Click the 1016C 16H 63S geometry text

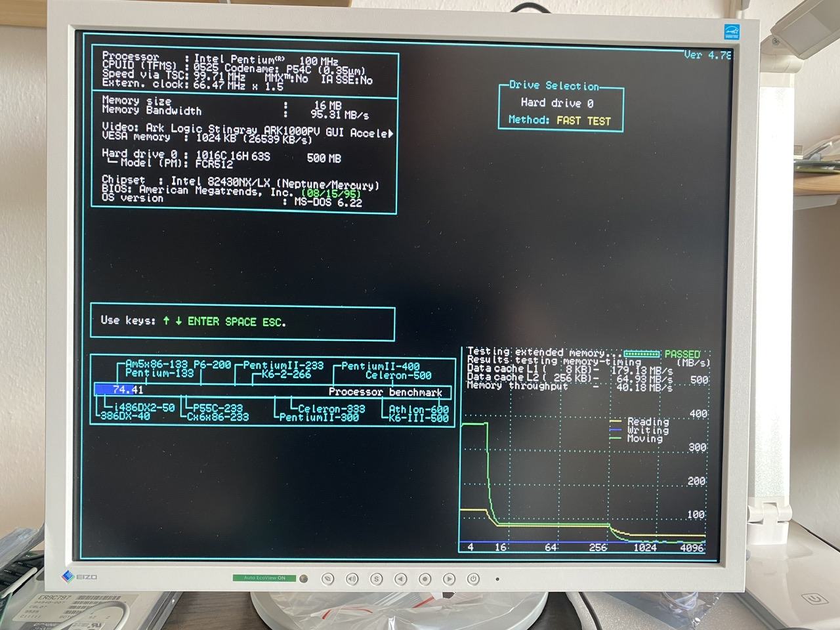[x=233, y=156]
